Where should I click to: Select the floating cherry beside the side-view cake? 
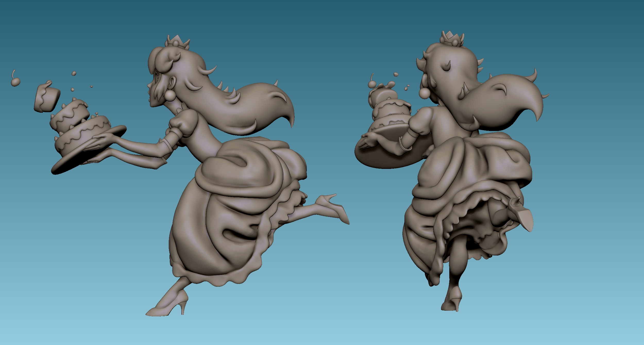15,79
